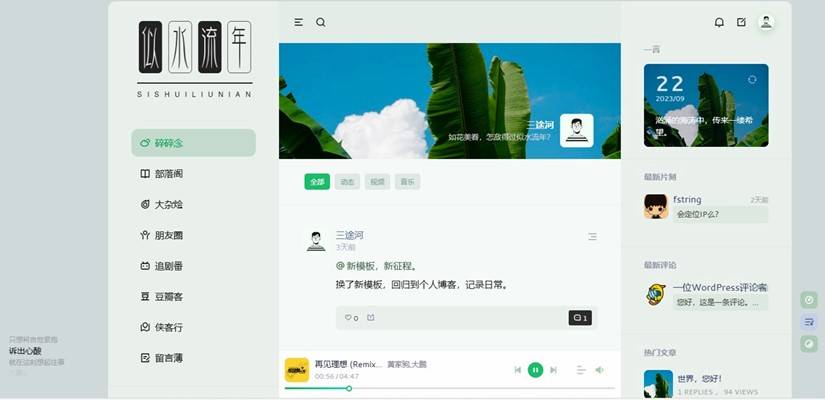Viewport: 825px width, 400px height.
Task: Refresh the quote card with the reload icon
Action: point(752,79)
